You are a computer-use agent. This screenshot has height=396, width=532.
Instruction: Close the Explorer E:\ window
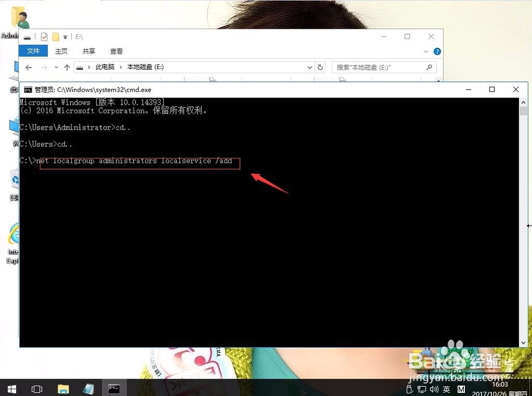click(431, 36)
